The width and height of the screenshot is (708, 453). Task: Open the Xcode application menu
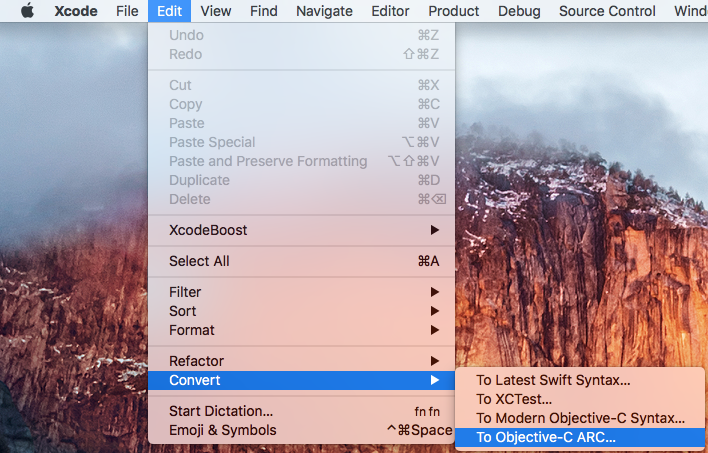(76, 11)
